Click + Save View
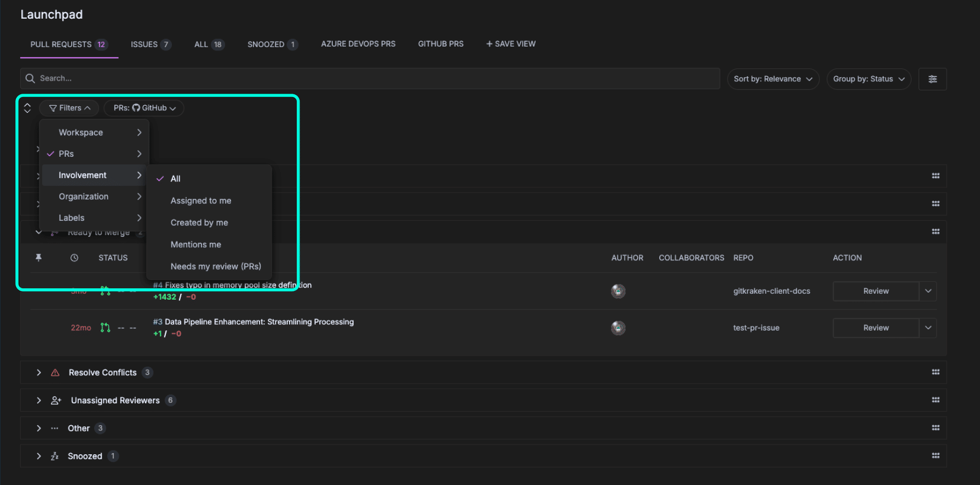This screenshot has height=485, width=980. click(x=511, y=44)
